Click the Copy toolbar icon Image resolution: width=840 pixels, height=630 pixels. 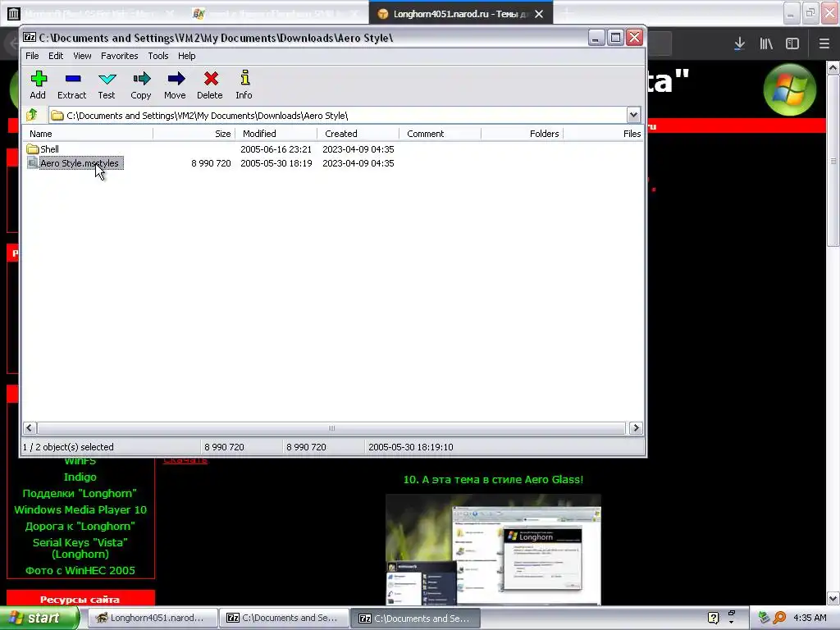(x=141, y=79)
